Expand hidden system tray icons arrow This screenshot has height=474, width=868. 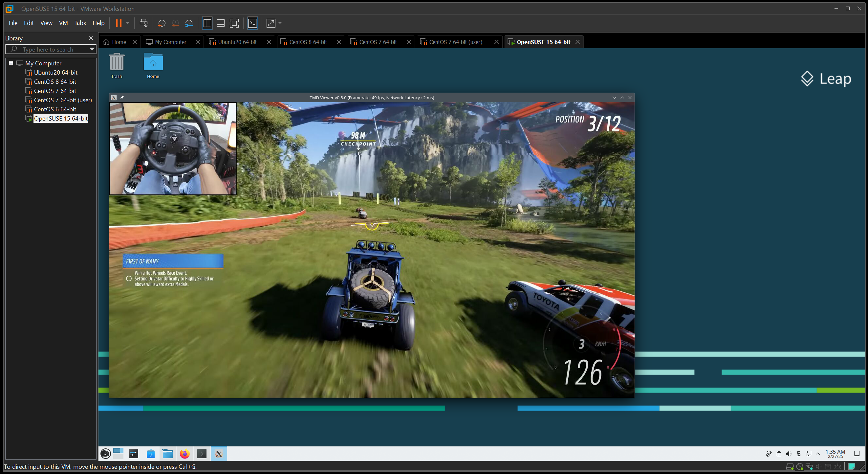coord(818,454)
